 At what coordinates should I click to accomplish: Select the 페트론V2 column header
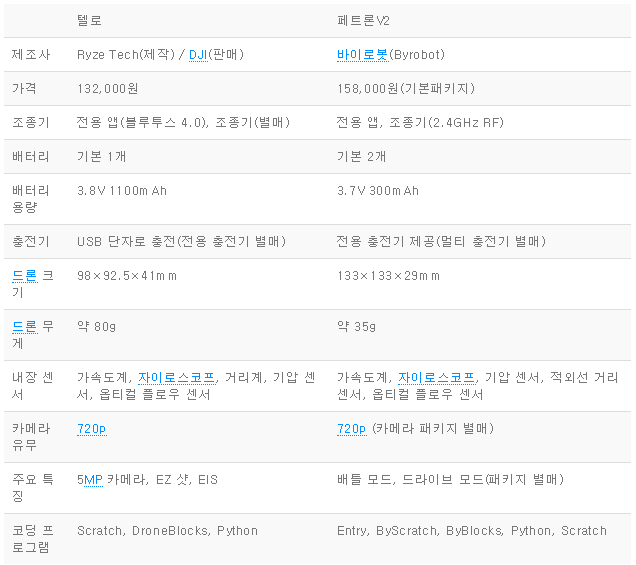click(363, 20)
